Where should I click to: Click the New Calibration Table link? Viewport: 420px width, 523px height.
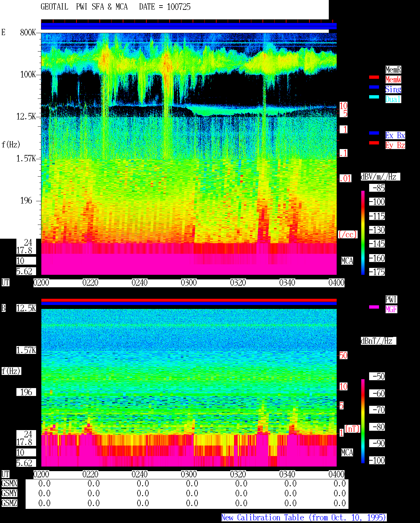304,518
